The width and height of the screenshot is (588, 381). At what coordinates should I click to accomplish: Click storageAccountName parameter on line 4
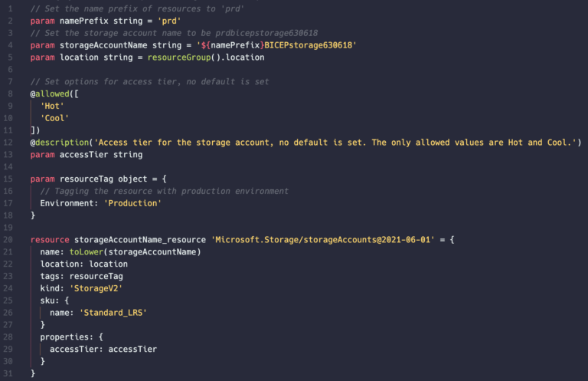pos(103,45)
